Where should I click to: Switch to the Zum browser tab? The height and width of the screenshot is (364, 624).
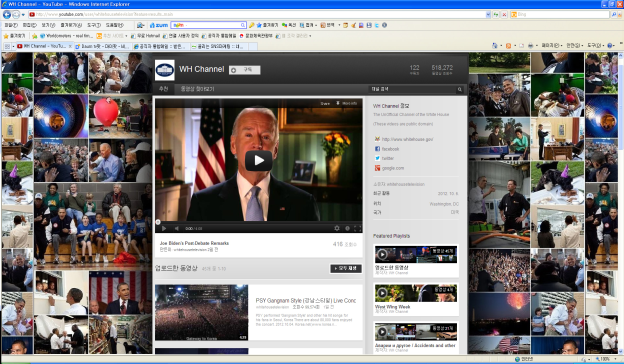click(x=103, y=47)
